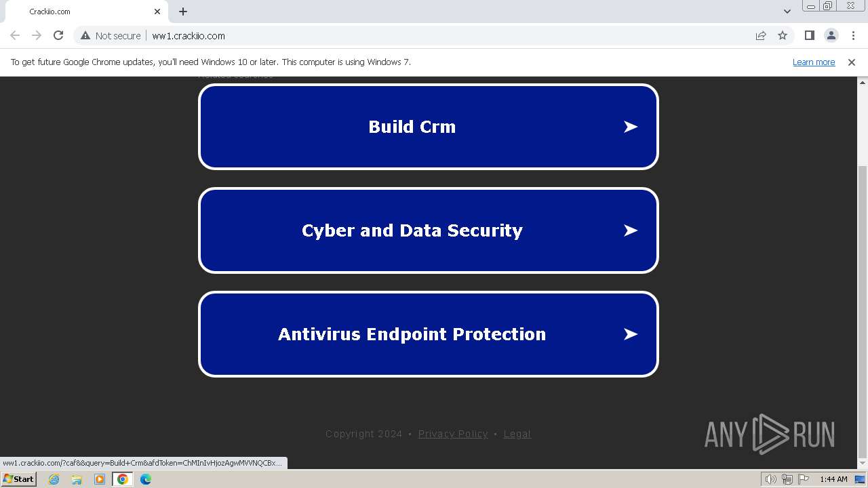Reload the current page

coord(58,36)
